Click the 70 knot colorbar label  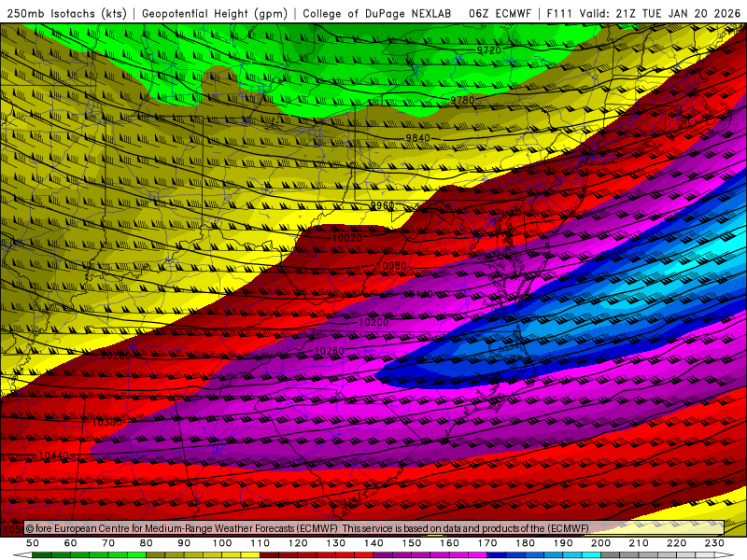[108, 543]
